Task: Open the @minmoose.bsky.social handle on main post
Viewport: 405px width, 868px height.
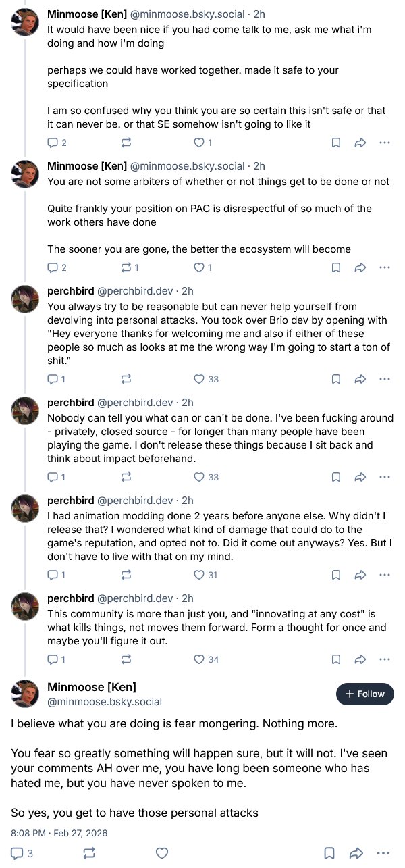Action: [105, 702]
